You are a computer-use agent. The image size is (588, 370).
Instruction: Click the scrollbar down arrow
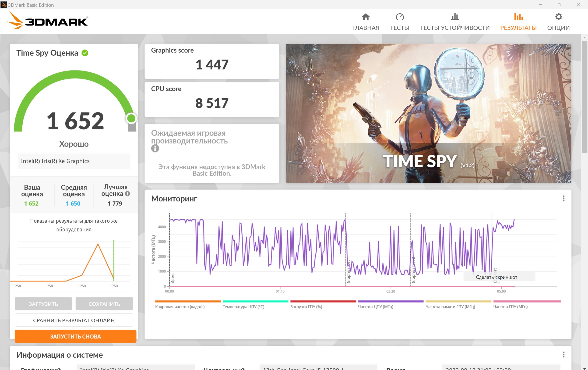tap(584, 368)
